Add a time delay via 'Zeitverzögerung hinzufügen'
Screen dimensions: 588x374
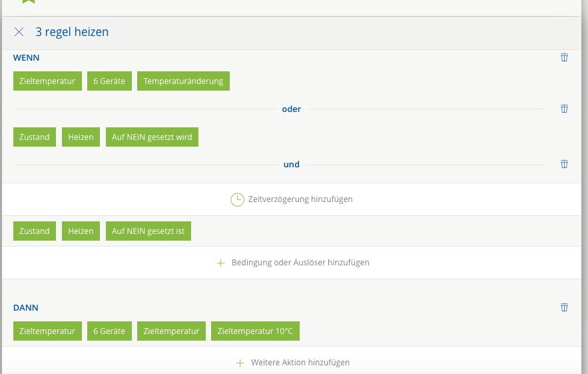[300, 199]
